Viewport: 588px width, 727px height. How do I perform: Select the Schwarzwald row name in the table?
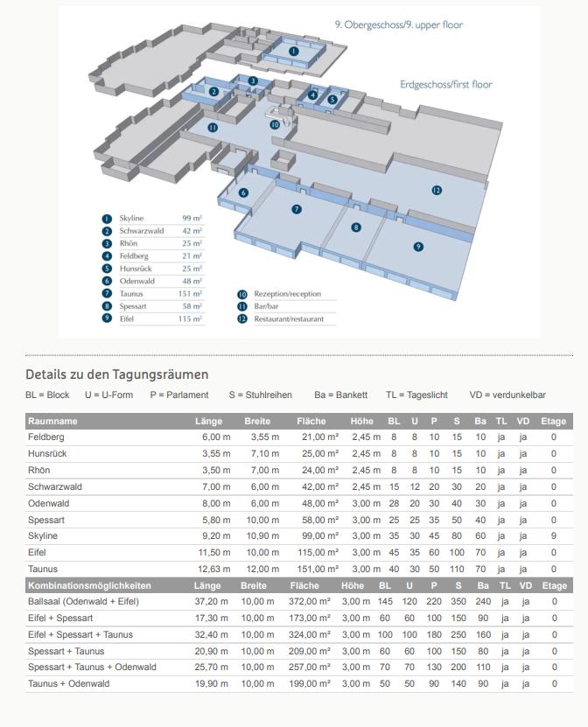(x=55, y=486)
